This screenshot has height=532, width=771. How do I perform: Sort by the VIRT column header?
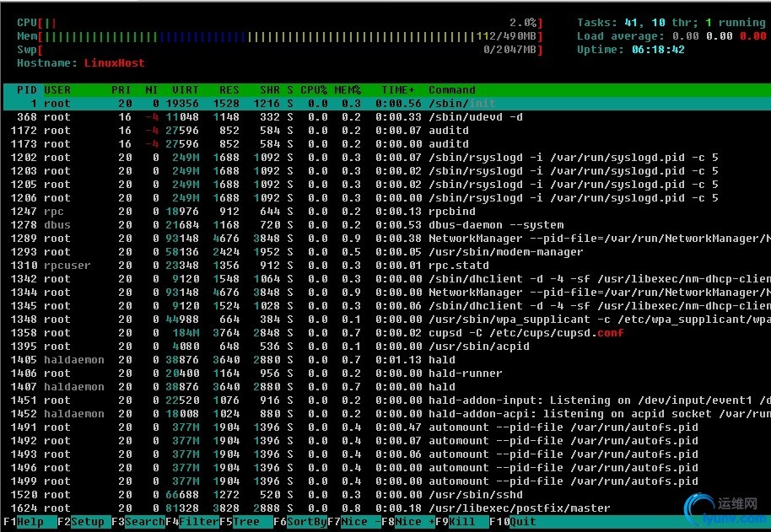(x=186, y=90)
